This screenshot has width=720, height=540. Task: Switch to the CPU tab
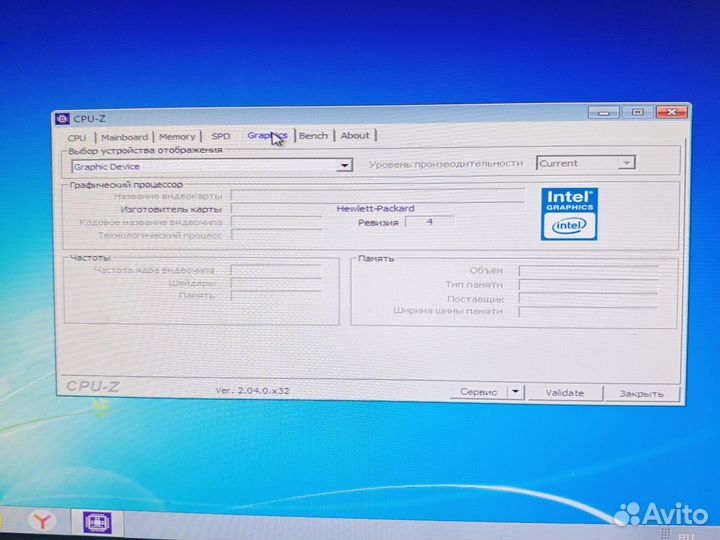coord(77,138)
